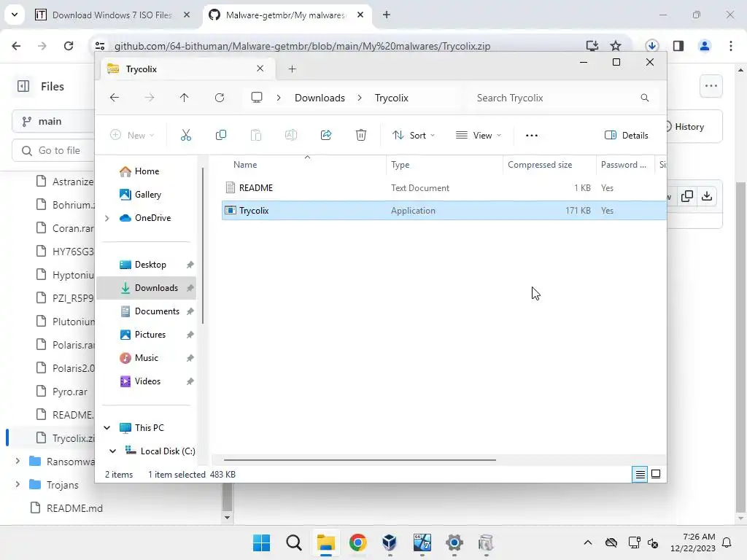Expand the Trojans folder in GitHub tree
This screenshot has height=560, width=747.
click(18, 484)
